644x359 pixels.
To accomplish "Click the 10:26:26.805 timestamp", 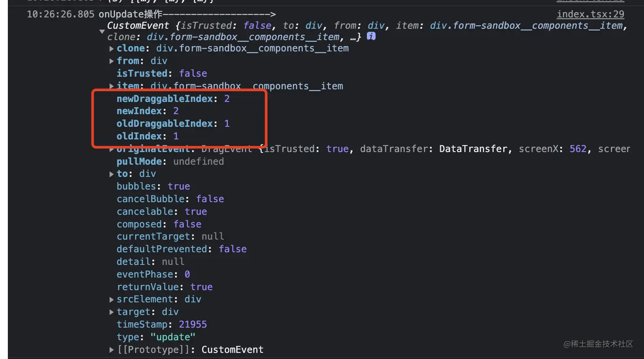I will [x=61, y=14].
